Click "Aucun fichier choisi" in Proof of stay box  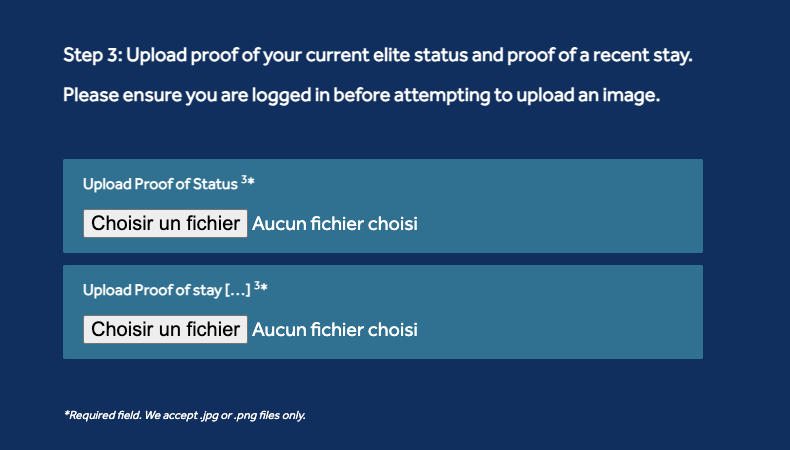pyautogui.click(x=334, y=329)
